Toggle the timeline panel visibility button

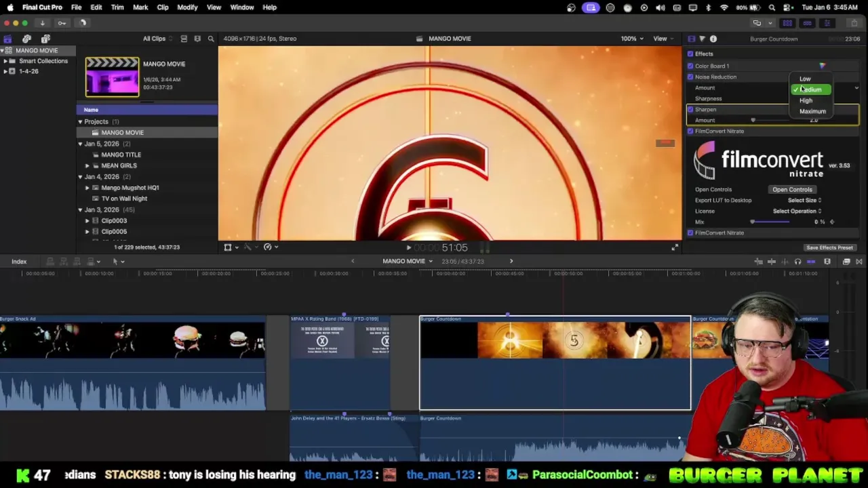(807, 23)
